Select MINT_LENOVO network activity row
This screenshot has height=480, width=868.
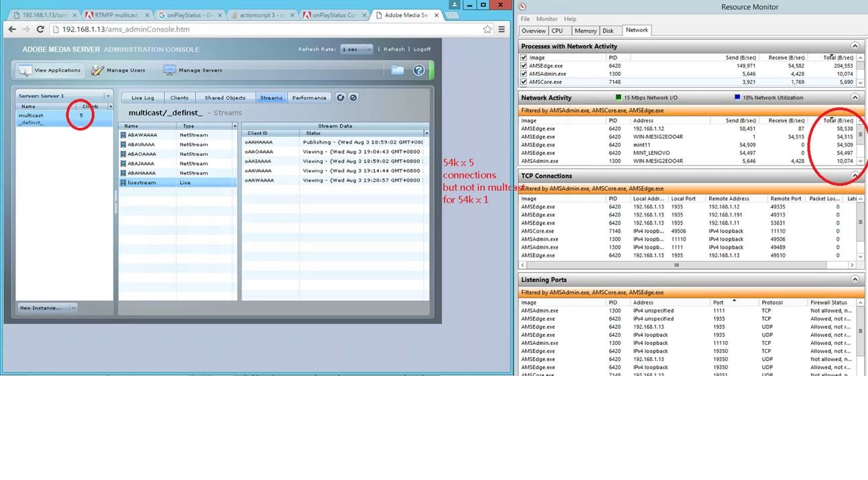688,153
